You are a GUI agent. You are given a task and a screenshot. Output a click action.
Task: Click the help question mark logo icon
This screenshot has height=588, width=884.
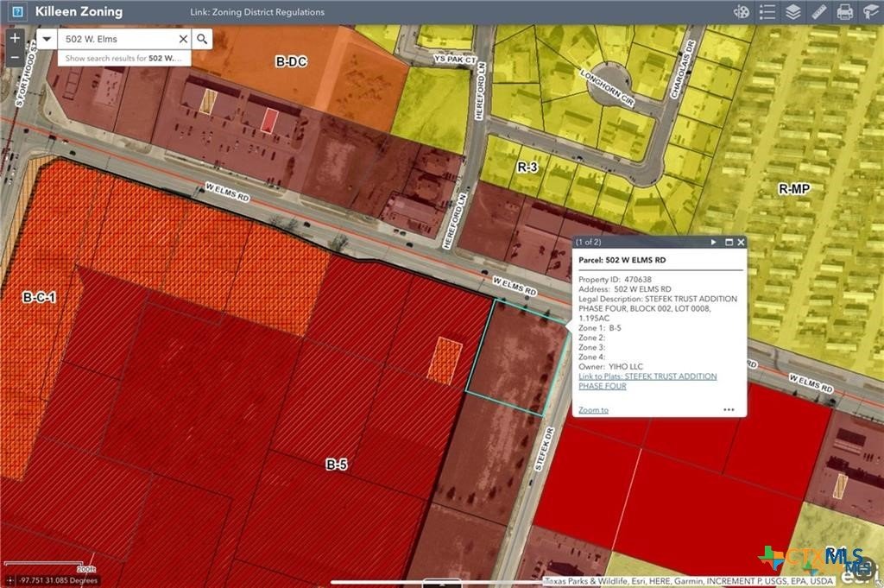pyautogui.click(x=17, y=12)
